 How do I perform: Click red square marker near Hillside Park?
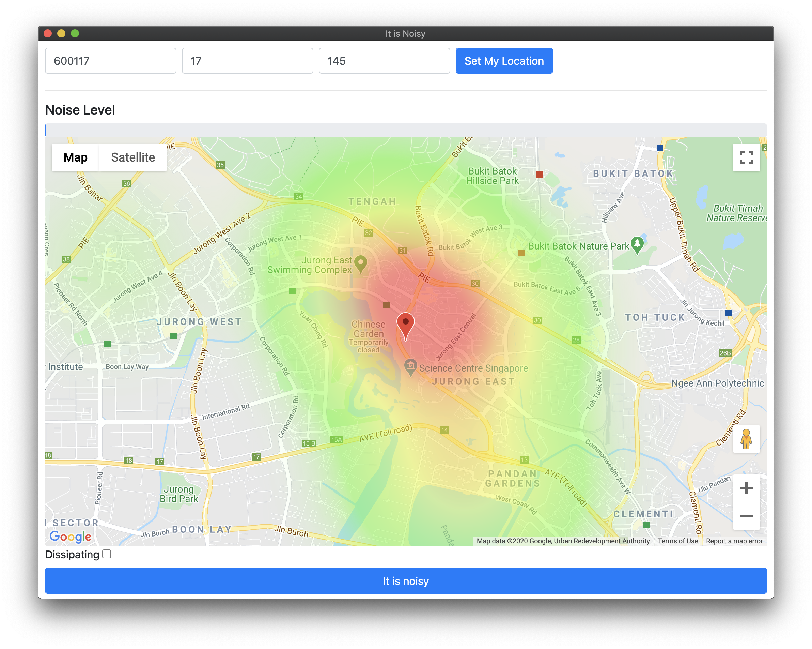[x=539, y=175]
